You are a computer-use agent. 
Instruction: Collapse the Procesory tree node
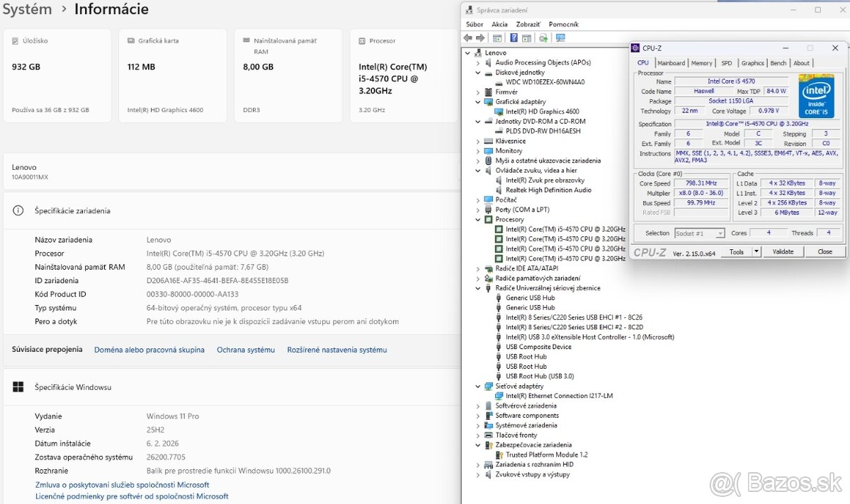[x=477, y=220]
